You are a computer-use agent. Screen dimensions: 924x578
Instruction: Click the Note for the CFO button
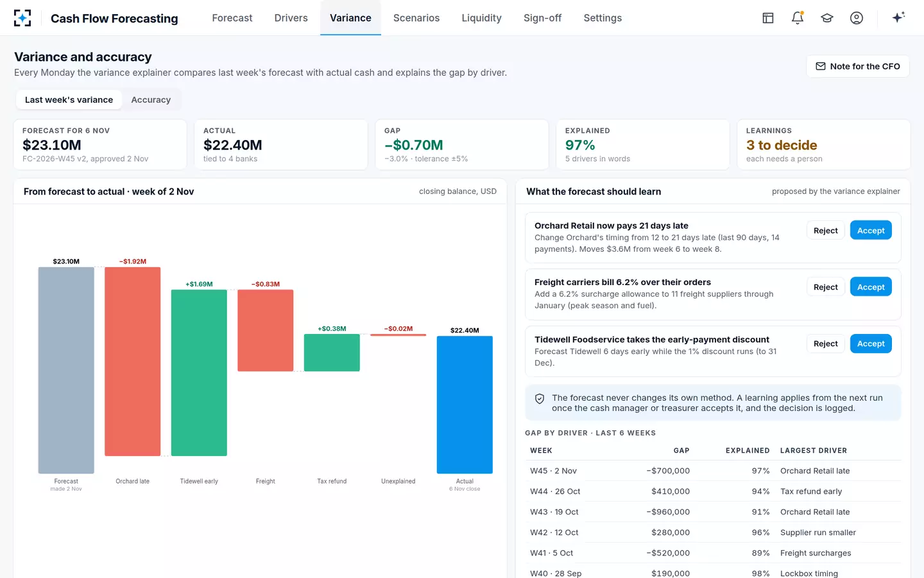[857, 66]
